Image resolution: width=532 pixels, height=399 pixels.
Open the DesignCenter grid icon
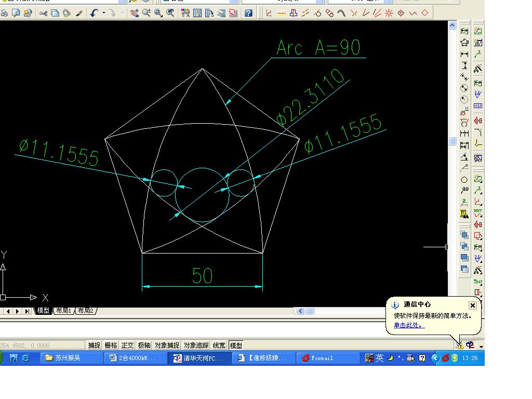tap(197, 13)
